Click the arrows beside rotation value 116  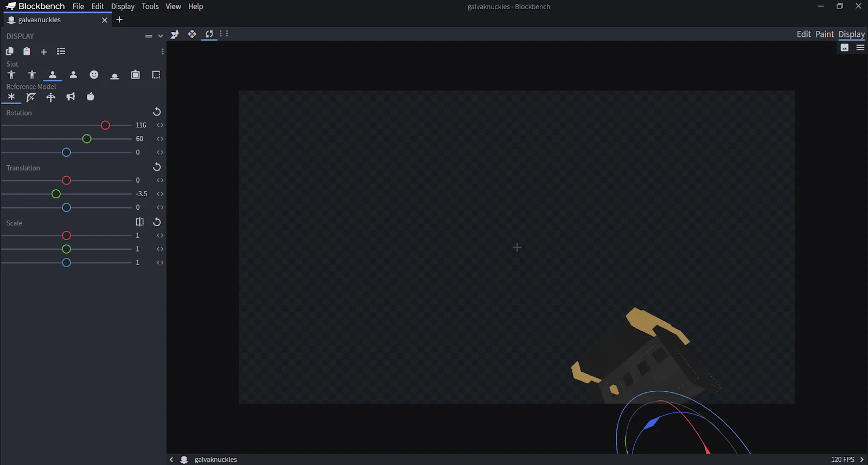pyautogui.click(x=160, y=125)
